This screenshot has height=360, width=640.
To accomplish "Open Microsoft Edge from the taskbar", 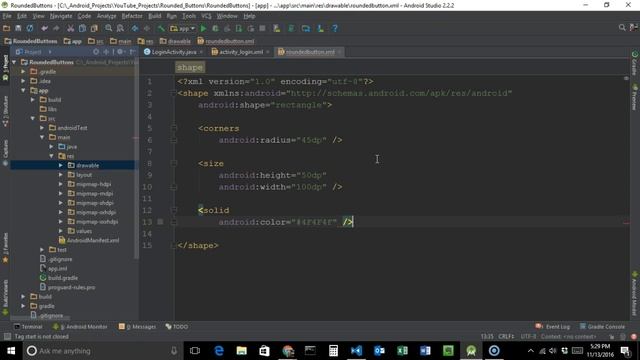I will [x=219, y=351].
